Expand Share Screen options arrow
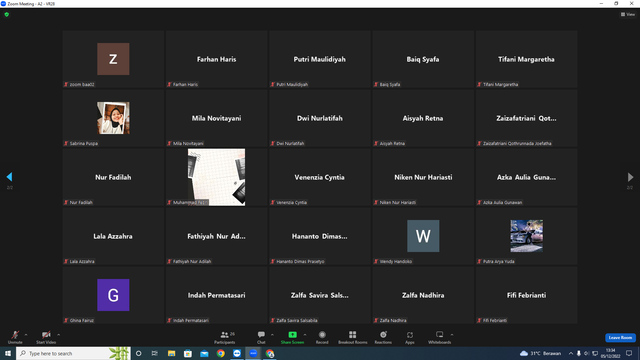 tap(305, 335)
